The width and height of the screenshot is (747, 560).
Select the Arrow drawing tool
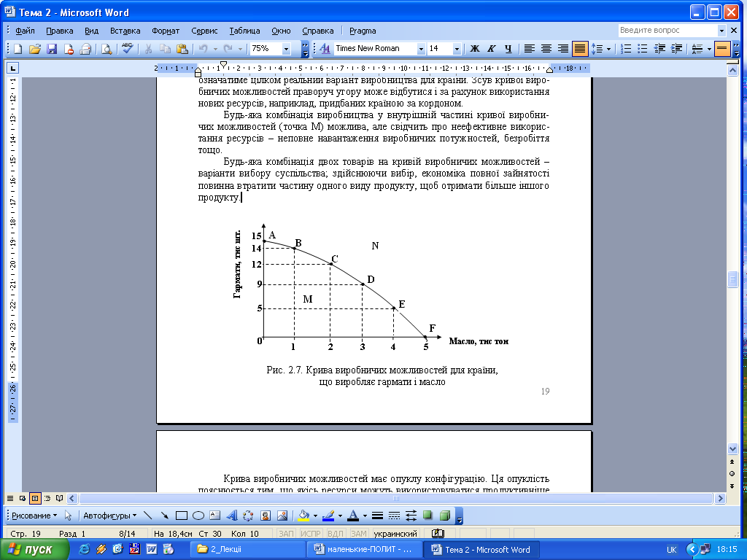[164, 516]
